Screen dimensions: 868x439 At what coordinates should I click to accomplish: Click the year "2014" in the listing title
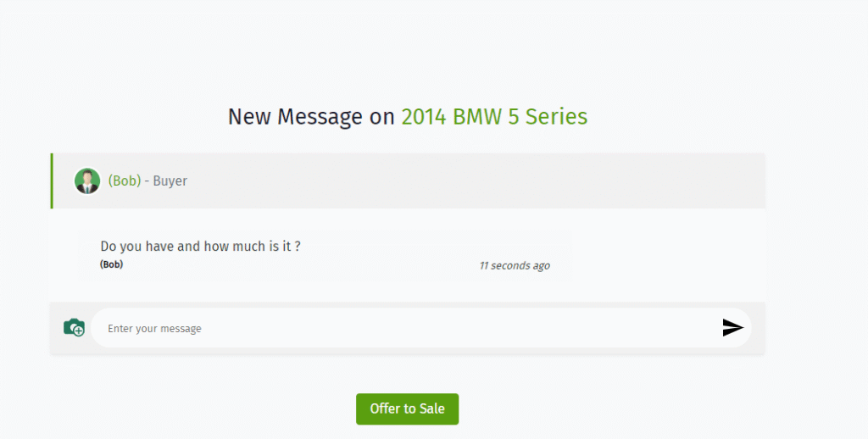tap(424, 116)
